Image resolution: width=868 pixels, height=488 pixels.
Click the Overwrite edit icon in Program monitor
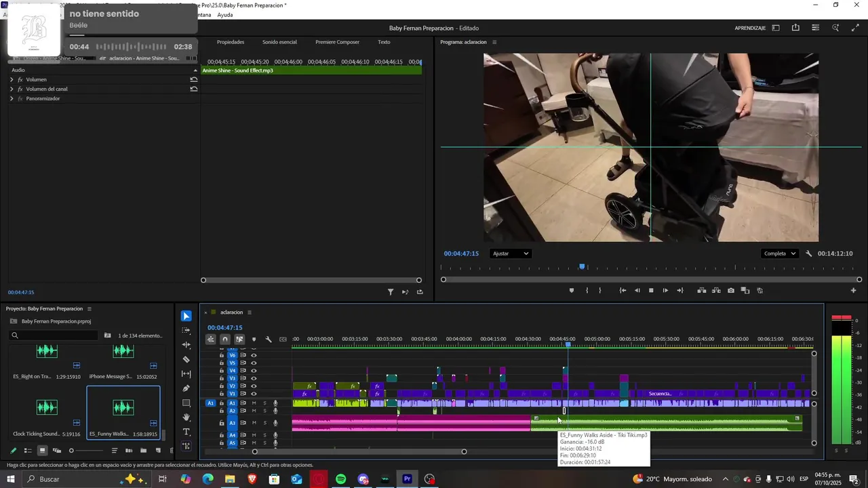coord(716,290)
